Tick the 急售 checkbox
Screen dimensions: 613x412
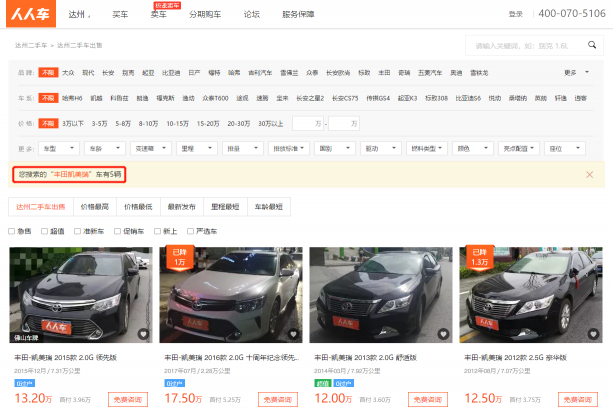click(11, 231)
